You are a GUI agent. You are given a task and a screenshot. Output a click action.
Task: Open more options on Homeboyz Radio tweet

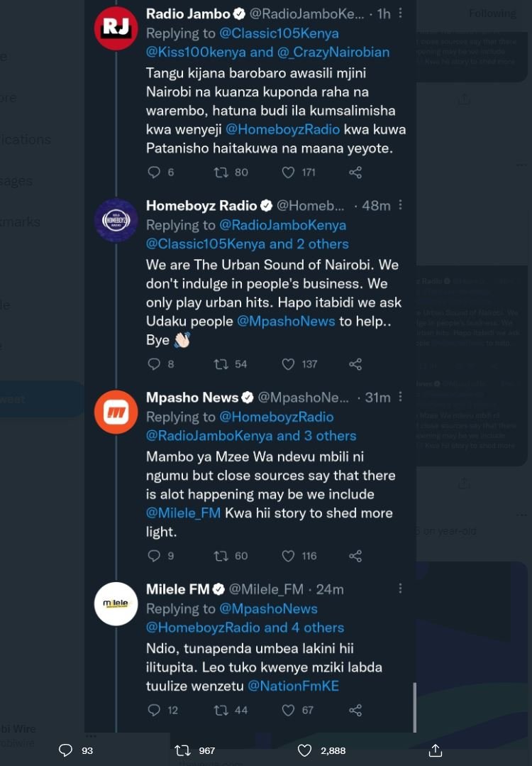click(x=400, y=205)
